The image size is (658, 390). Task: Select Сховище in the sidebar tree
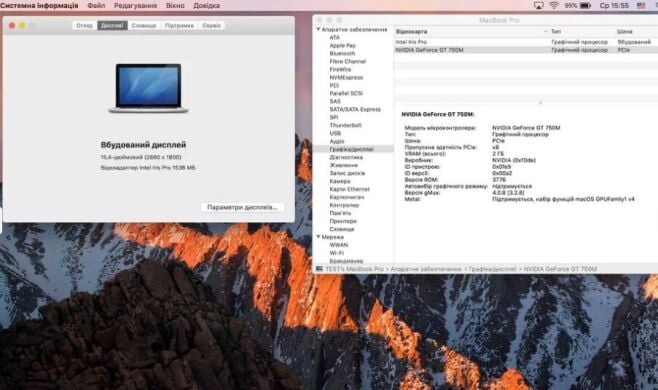342,229
